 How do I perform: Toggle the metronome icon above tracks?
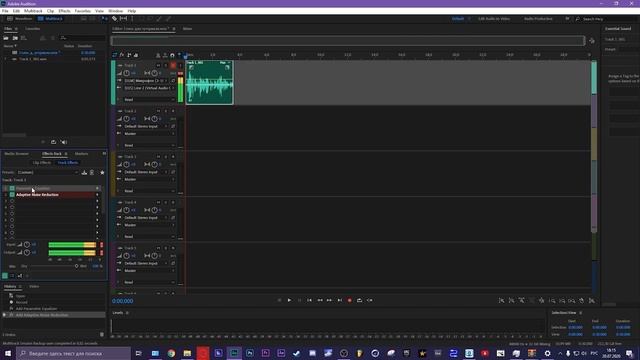pos(158,55)
